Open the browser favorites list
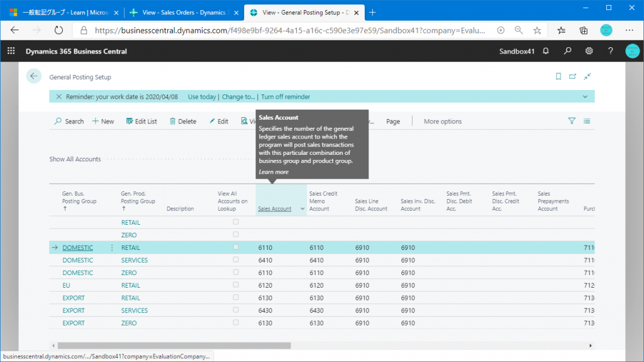This screenshot has width=644, height=362. click(x=562, y=30)
